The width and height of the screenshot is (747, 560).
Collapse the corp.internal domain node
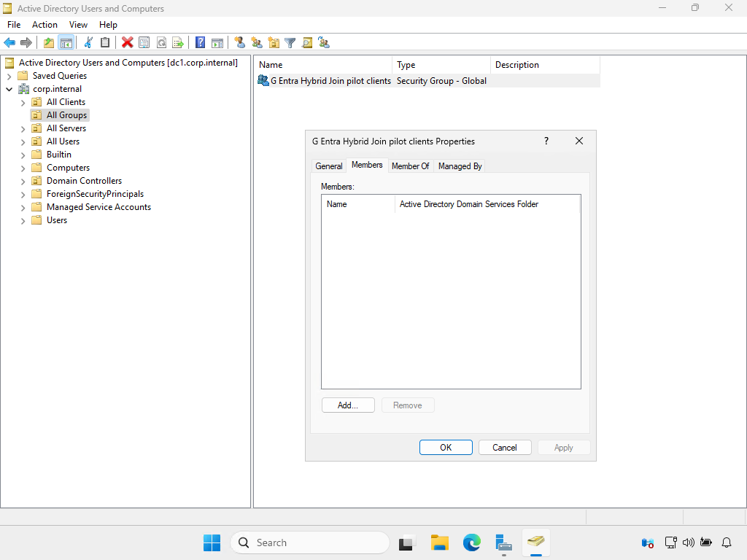coord(9,89)
